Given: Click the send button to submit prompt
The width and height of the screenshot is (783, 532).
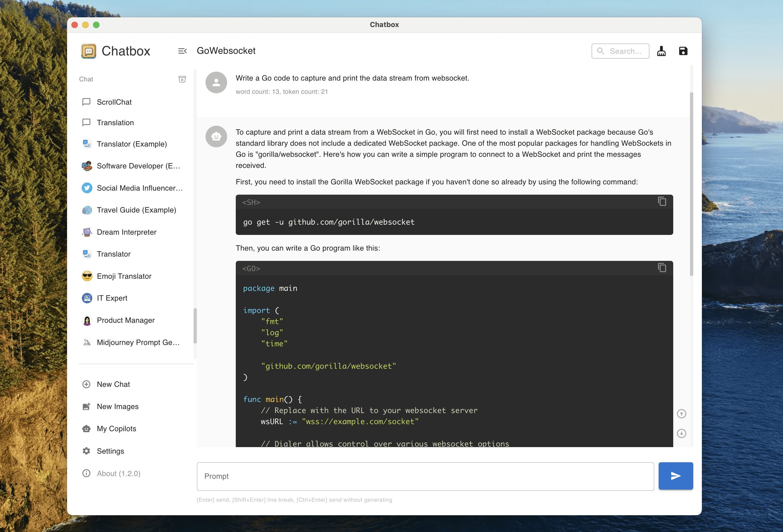Looking at the screenshot, I should (676, 476).
